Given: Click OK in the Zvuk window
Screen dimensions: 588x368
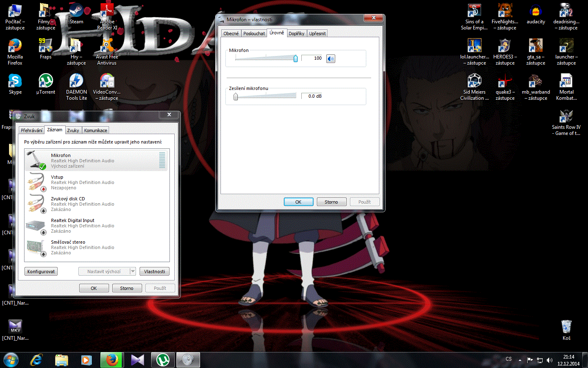Looking at the screenshot, I should (94, 288).
